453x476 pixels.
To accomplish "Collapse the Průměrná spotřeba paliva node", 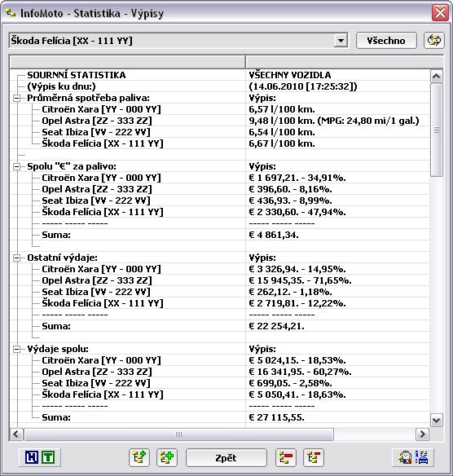I will pyautogui.click(x=16, y=98).
